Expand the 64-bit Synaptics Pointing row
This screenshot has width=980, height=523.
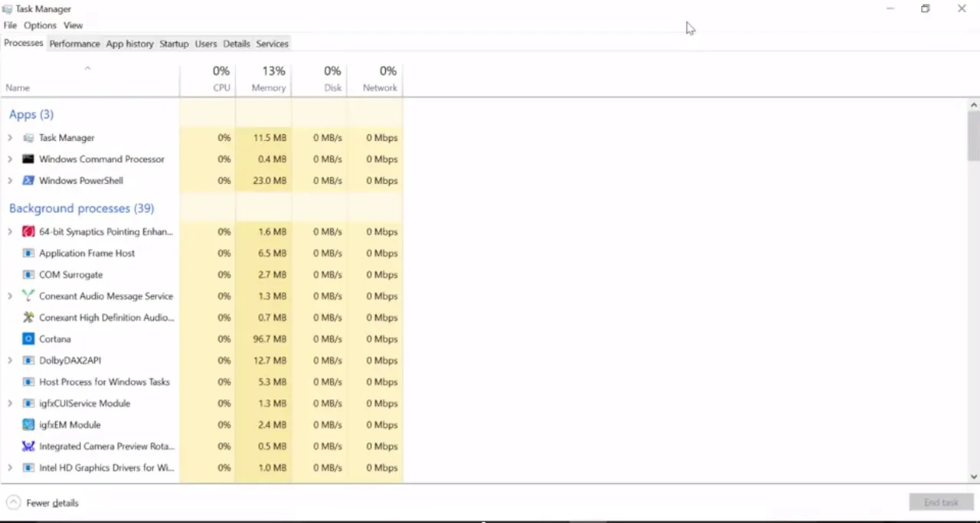pyautogui.click(x=10, y=231)
